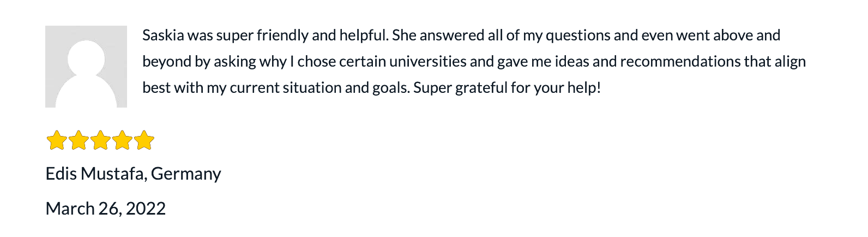
Task: Select the second yellow rating star
Action: point(79,140)
